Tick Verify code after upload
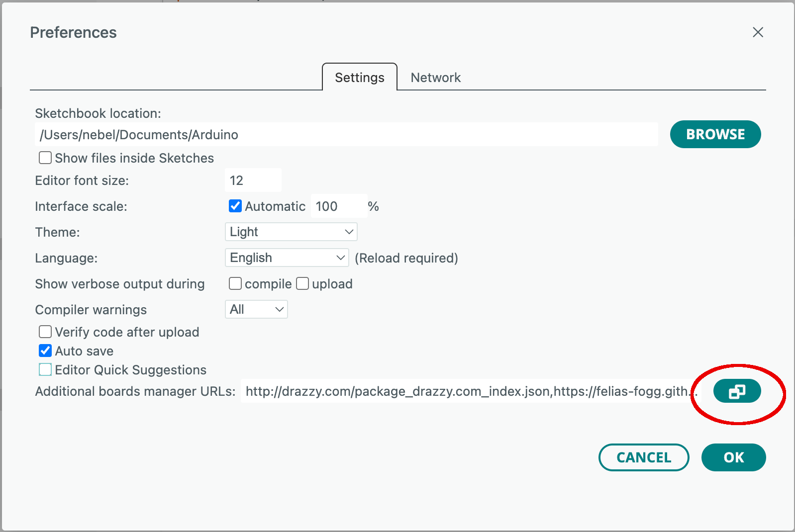 [x=45, y=332]
